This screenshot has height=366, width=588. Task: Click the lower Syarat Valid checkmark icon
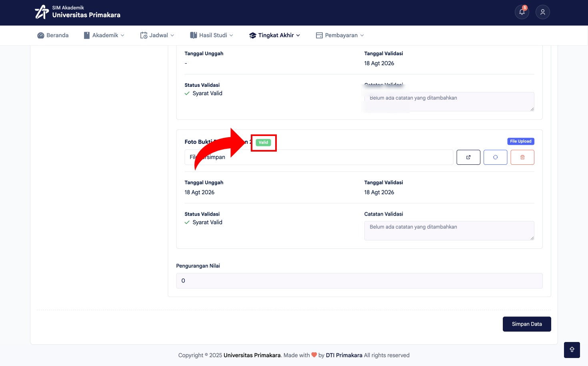187,222
